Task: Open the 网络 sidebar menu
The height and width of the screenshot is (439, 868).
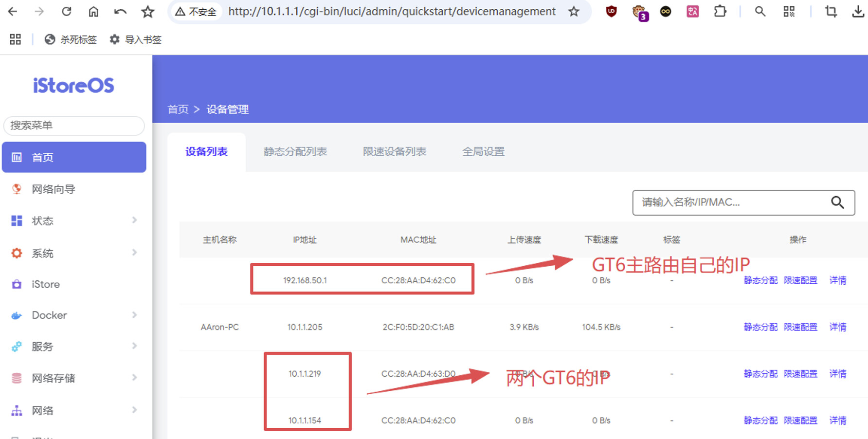Action: coord(74,410)
